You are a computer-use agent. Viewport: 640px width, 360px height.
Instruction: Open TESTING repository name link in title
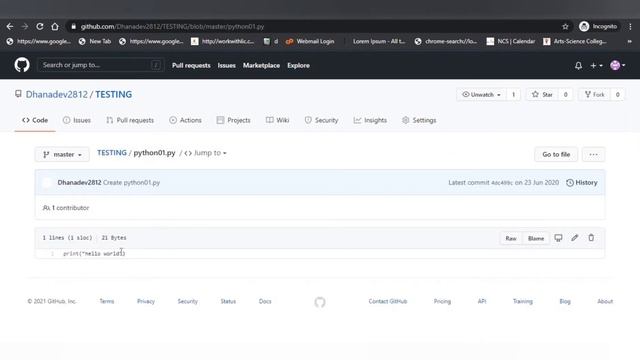tap(113, 94)
